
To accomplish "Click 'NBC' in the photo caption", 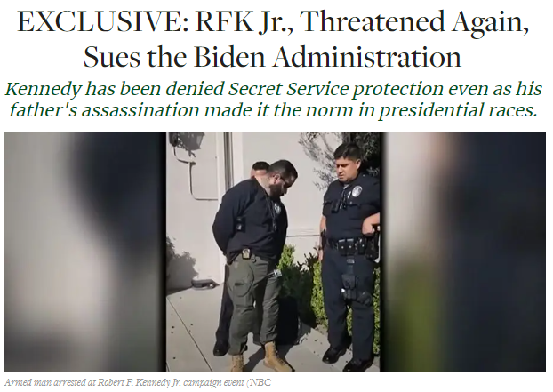I will [260, 382].
